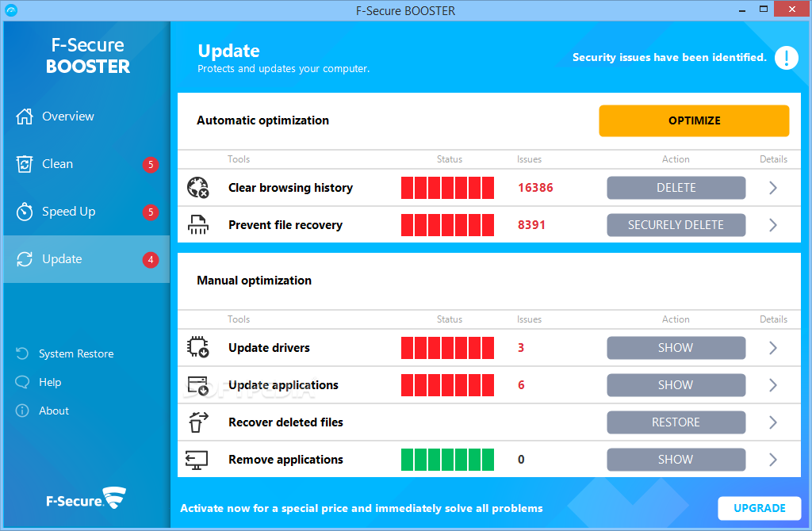Click the Remove applications 0 issues value
The width and height of the screenshot is (812, 531).
pyautogui.click(x=521, y=460)
